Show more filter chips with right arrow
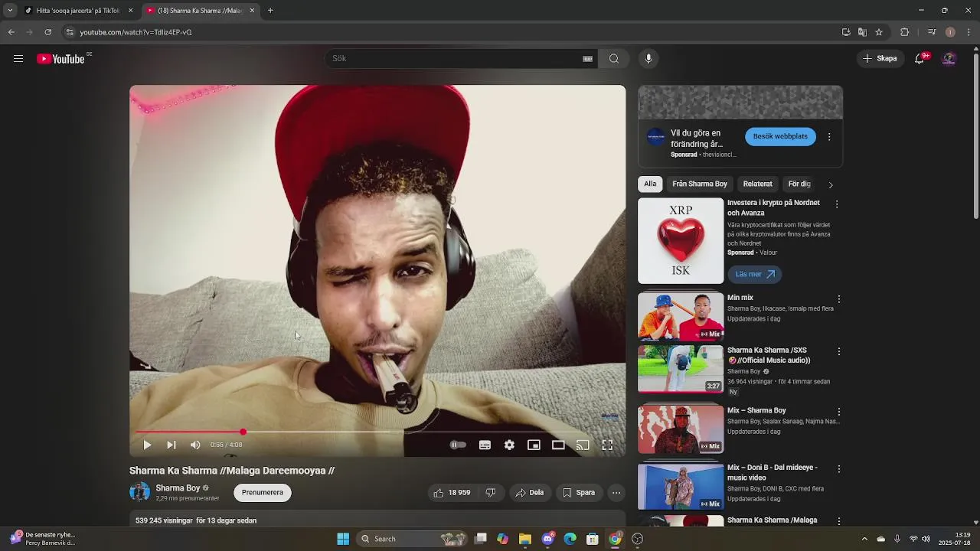980x551 pixels. point(831,184)
